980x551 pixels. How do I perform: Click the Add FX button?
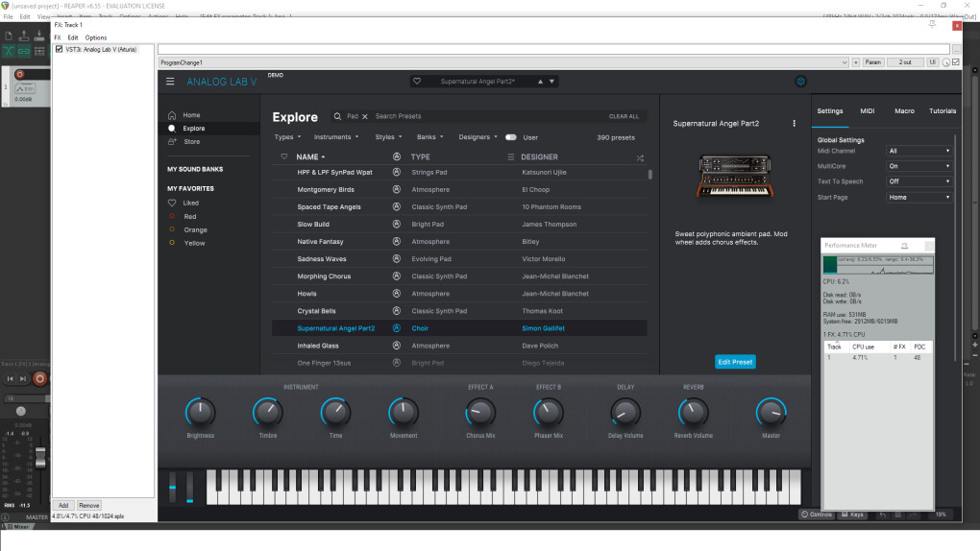(63, 505)
